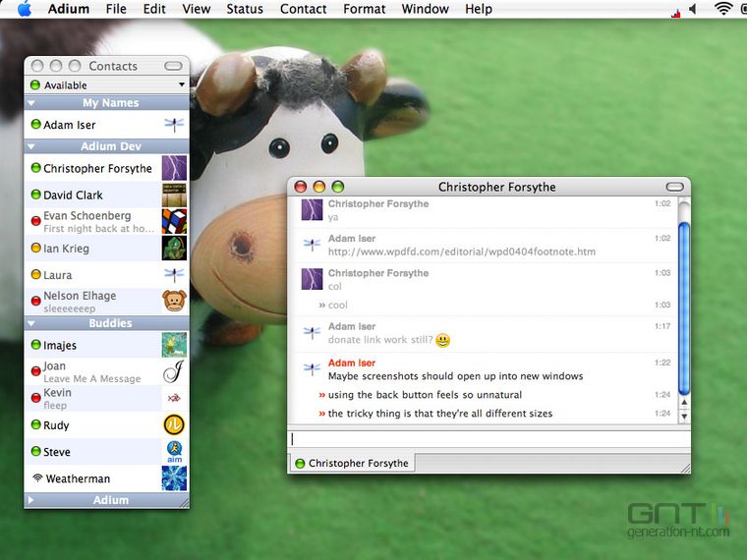Click the message text input field
The height and width of the screenshot is (560, 747).
pyautogui.click(x=488, y=439)
